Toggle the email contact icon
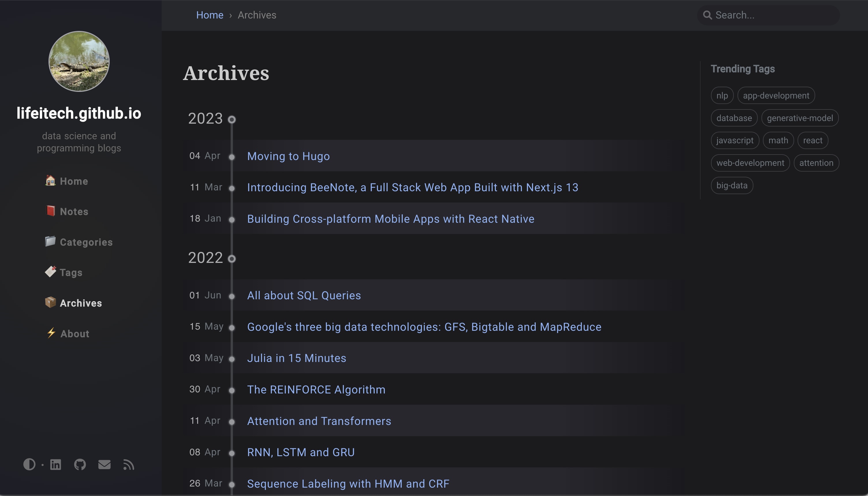Image resolution: width=868 pixels, height=496 pixels. [x=104, y=464]
